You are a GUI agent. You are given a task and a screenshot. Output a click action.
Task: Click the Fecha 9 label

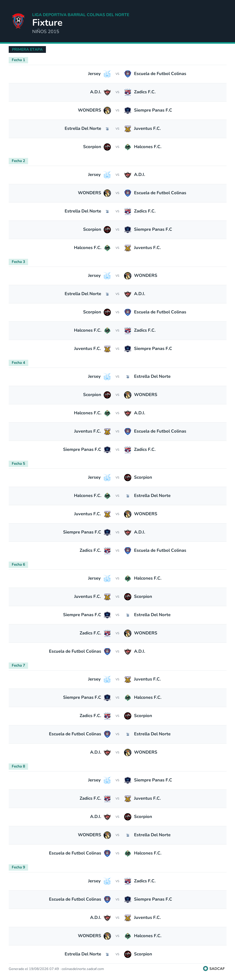(x=18, y=867)
